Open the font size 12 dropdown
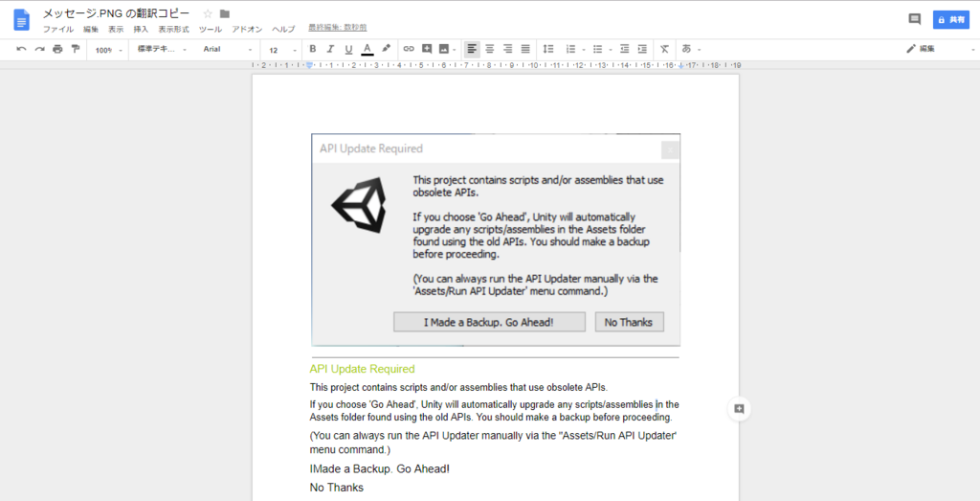This screenshot has width=980, height=501. 282,50
